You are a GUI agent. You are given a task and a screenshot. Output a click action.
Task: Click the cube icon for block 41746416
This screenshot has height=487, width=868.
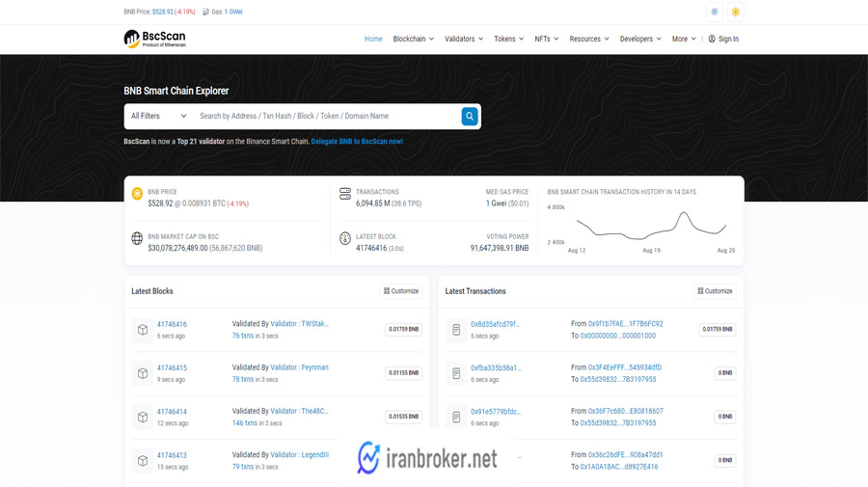click(143, 330)
